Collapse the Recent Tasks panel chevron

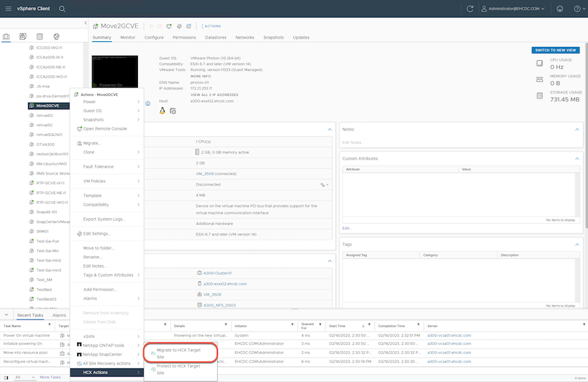[5, 315]
